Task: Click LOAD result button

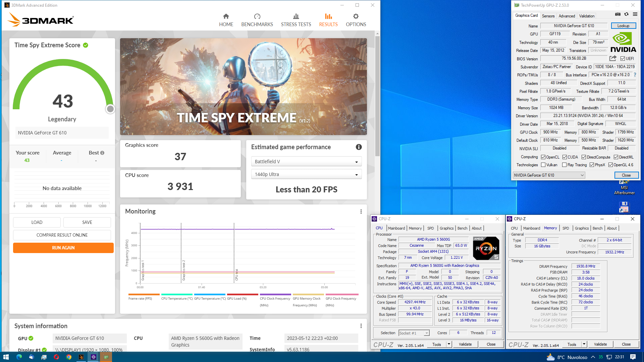Action: [37, 223]
